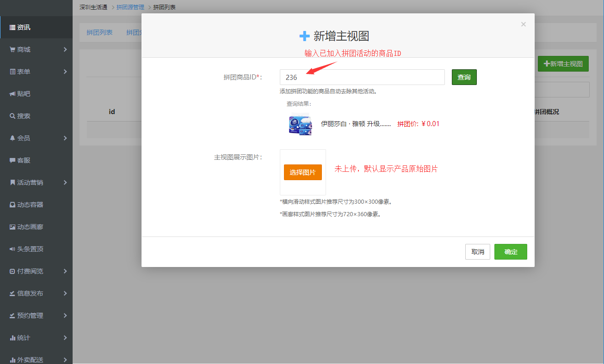Viewport: 604px width, 364px height.
Task: Expand the 活动营销 submenu arrow
Action: [65, 182]
